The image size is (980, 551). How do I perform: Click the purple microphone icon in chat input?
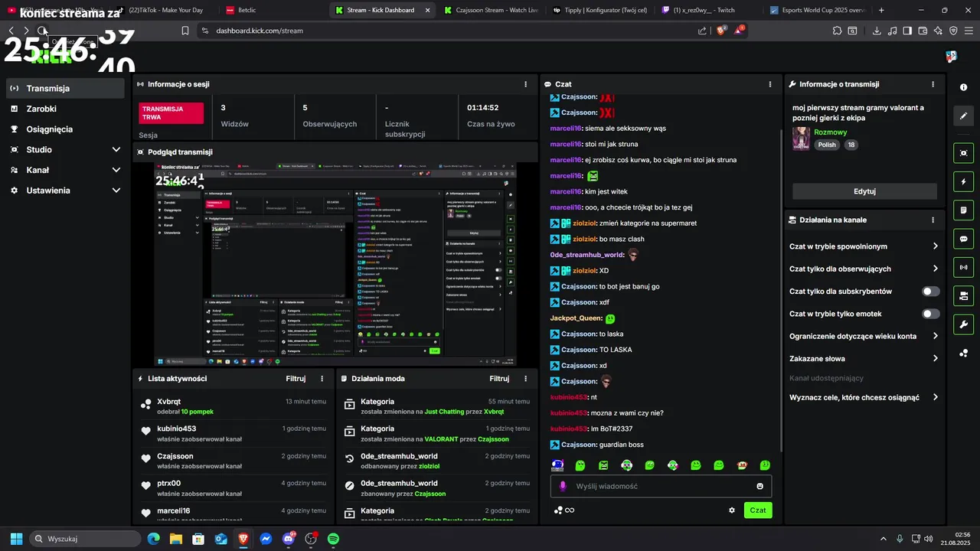tap(563, 486)
